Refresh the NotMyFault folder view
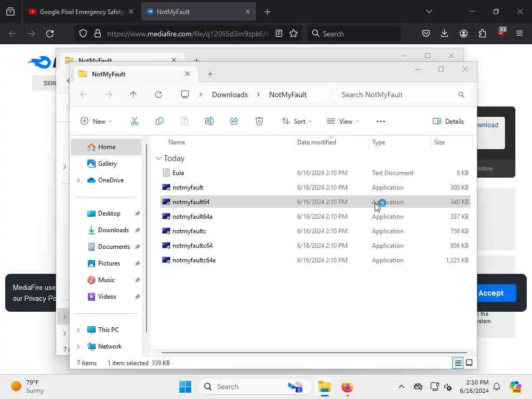Viewport: 532px width, 399px height. [x=158, y=95]
